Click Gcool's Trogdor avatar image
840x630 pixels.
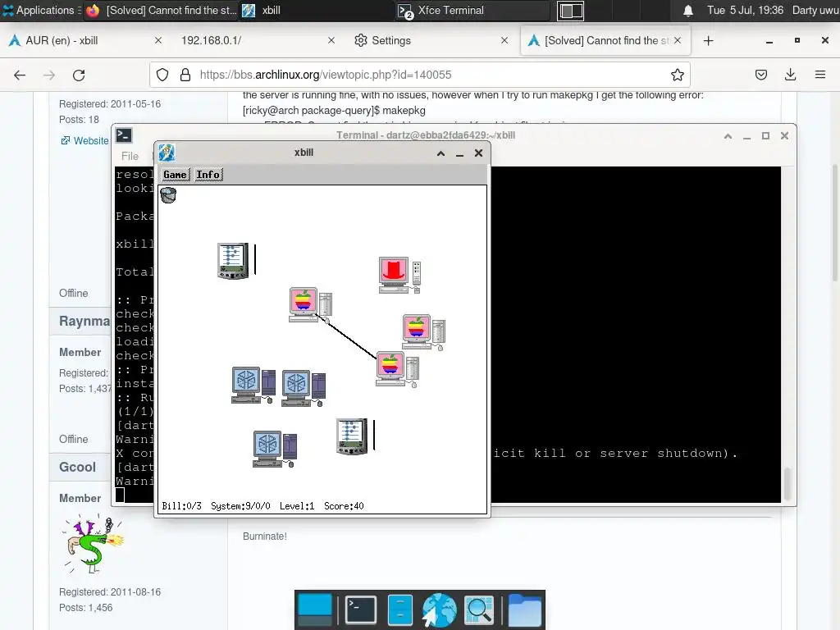coord(92,545)
